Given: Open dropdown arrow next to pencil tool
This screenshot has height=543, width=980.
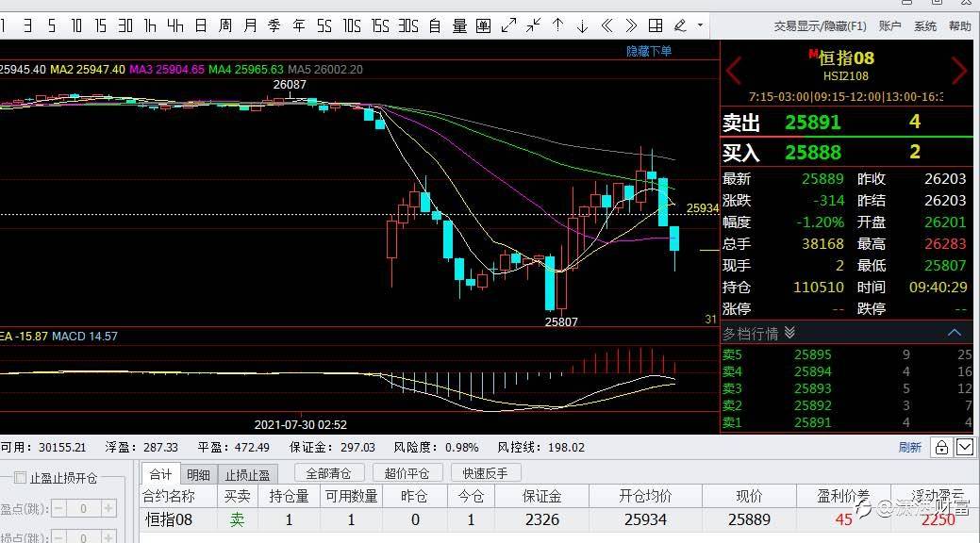Looking at the screenshot, I should point(700,25).
